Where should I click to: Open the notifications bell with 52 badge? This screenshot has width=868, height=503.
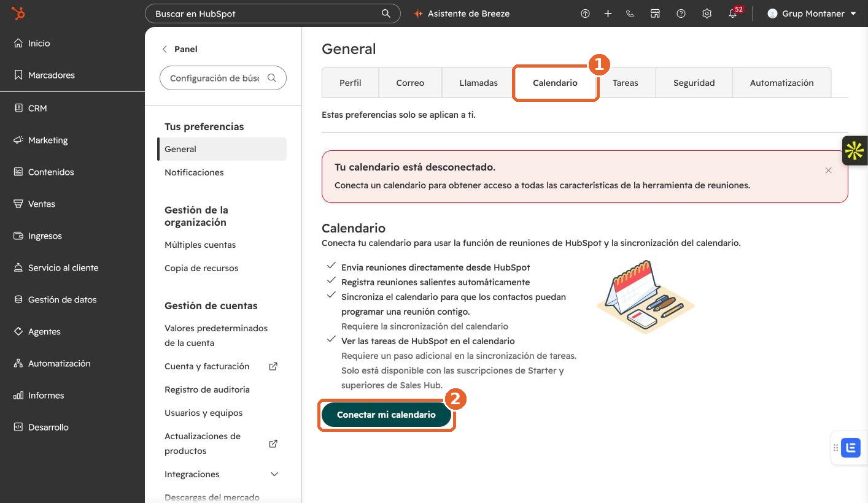[734, 13]
